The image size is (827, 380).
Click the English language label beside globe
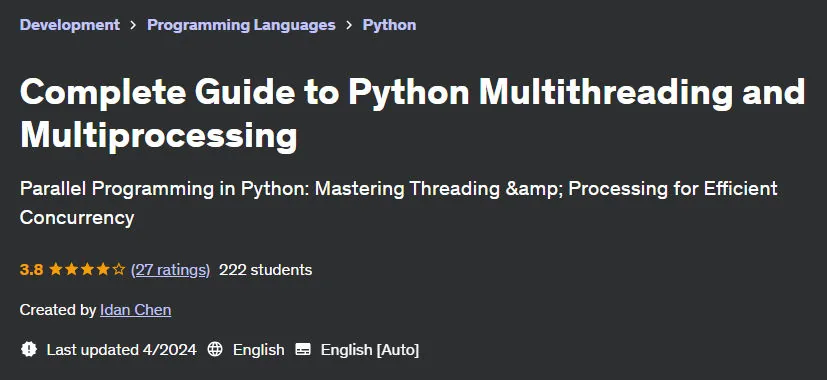[x=258, y=349]
